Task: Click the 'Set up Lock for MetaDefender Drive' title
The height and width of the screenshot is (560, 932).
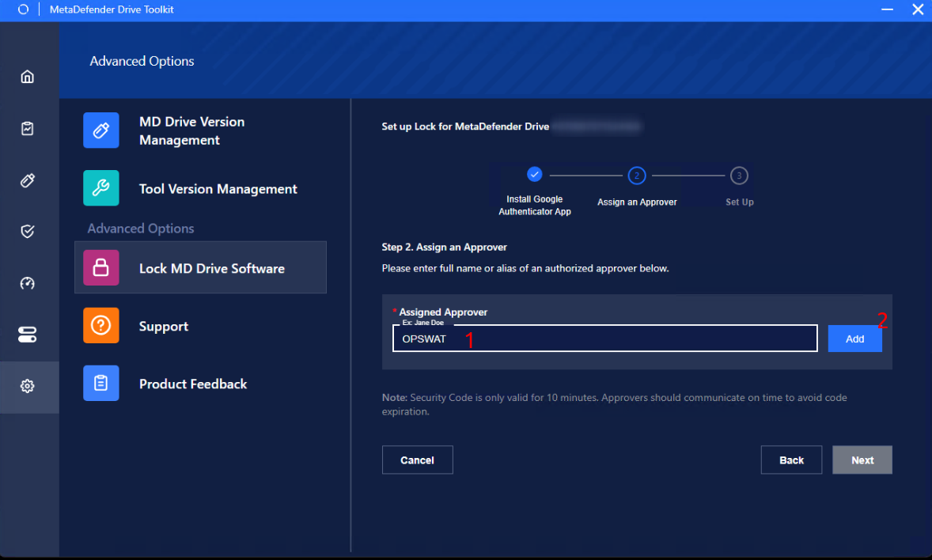Action: tap(465, 127)
